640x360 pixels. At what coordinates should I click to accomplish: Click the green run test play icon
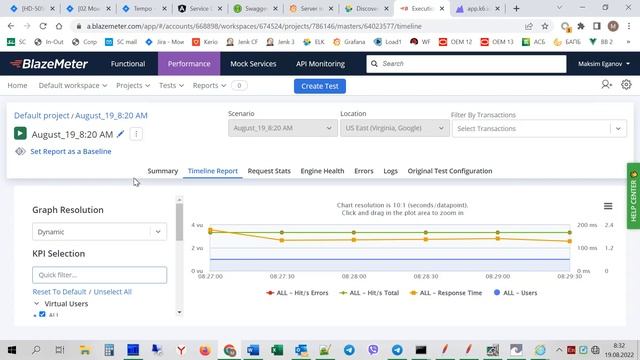tap(20, 133)
